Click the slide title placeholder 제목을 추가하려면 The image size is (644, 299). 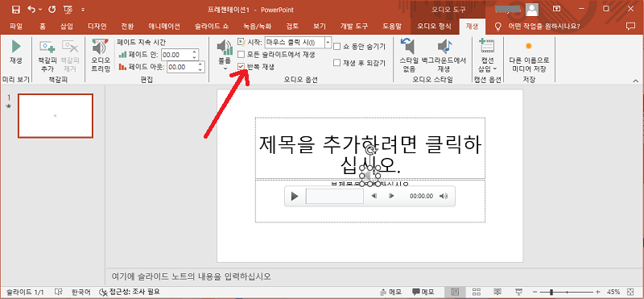pyautogui.click(x=370, y=148)
